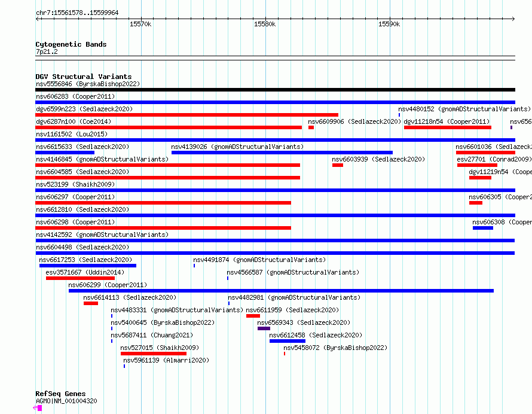Viewport: 532px width, 414px height.
Task: Click the nsv6603939 red marker
Action: tap(338, 165)
